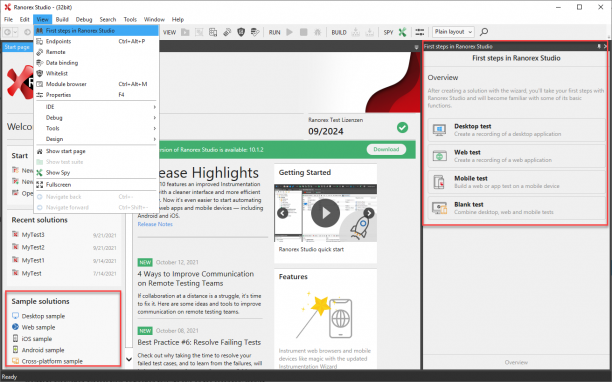This screenshot has width=612, height=382.
Task: Select Mobile test phone icon
Action: tap(439, 182)
